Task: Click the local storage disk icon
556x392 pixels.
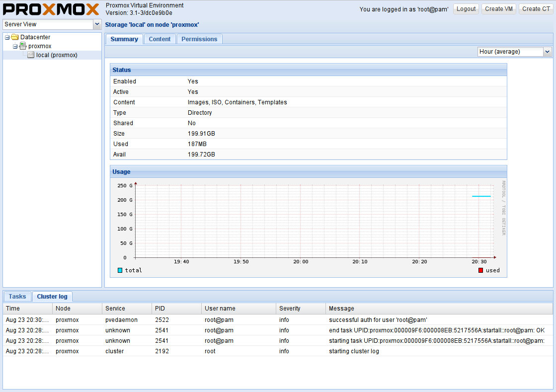Action: coord(31,55)
